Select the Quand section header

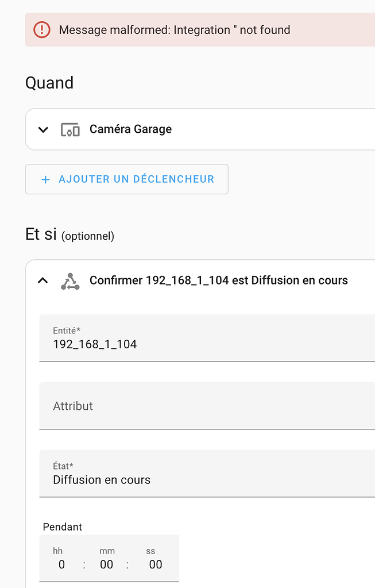tap(49, 83)
